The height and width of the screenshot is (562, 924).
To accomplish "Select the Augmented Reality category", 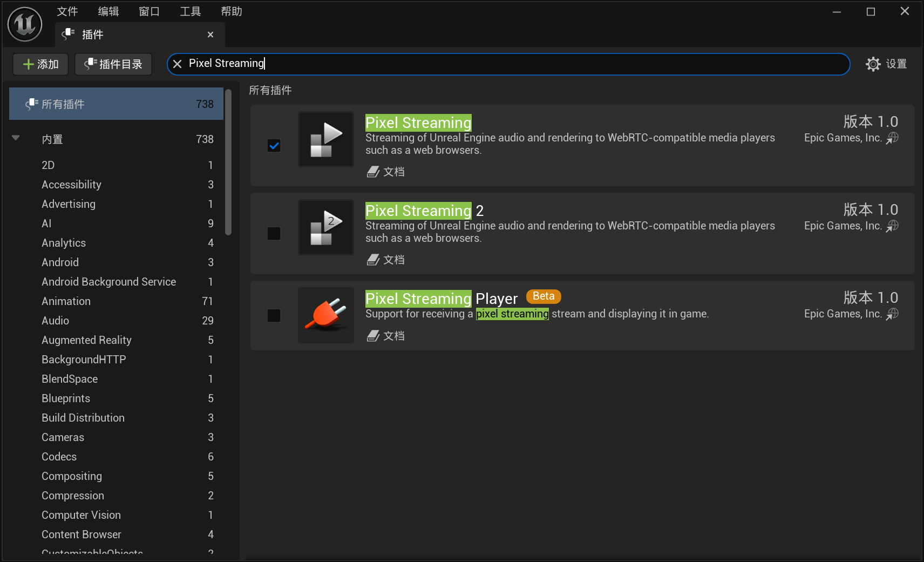I will [x=117, y=340].
